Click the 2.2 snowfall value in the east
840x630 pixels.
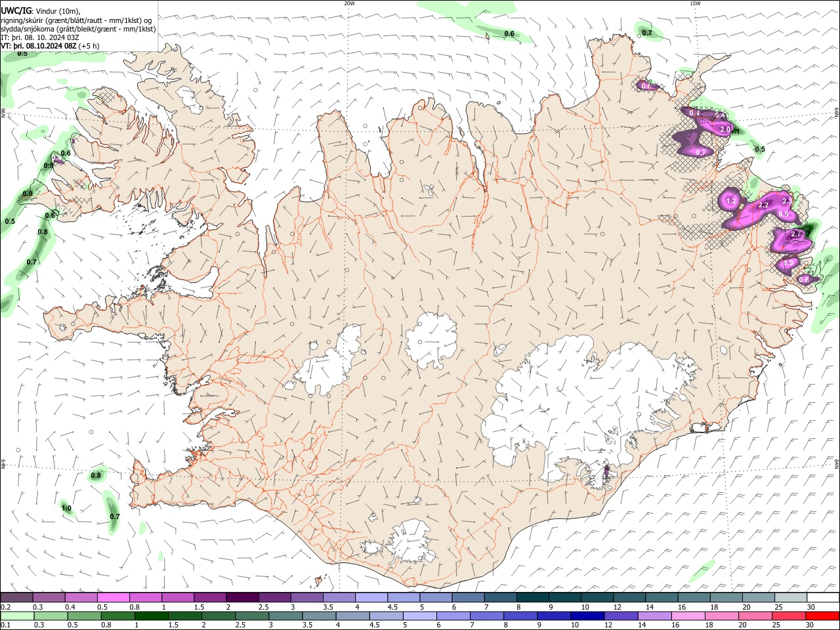point(763,205)
